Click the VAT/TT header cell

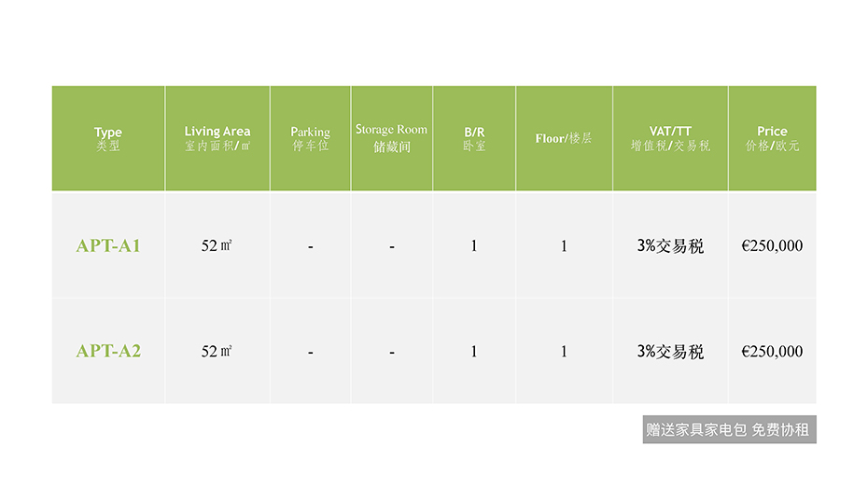pos(670,138)
